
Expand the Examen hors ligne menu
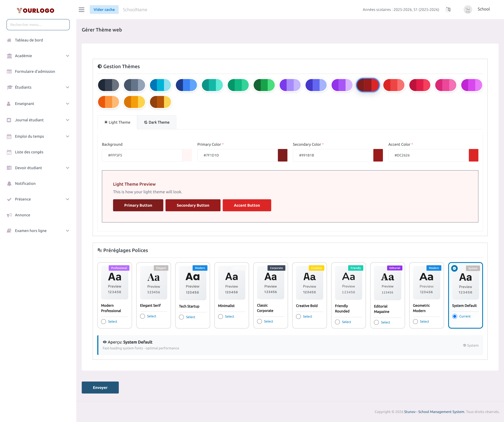tap(67, 231)
